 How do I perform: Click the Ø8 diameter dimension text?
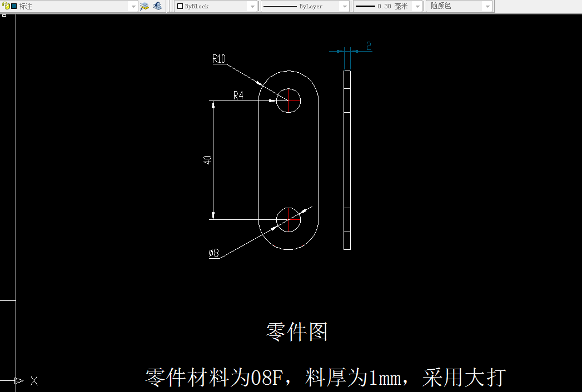(x=214, y=252)
